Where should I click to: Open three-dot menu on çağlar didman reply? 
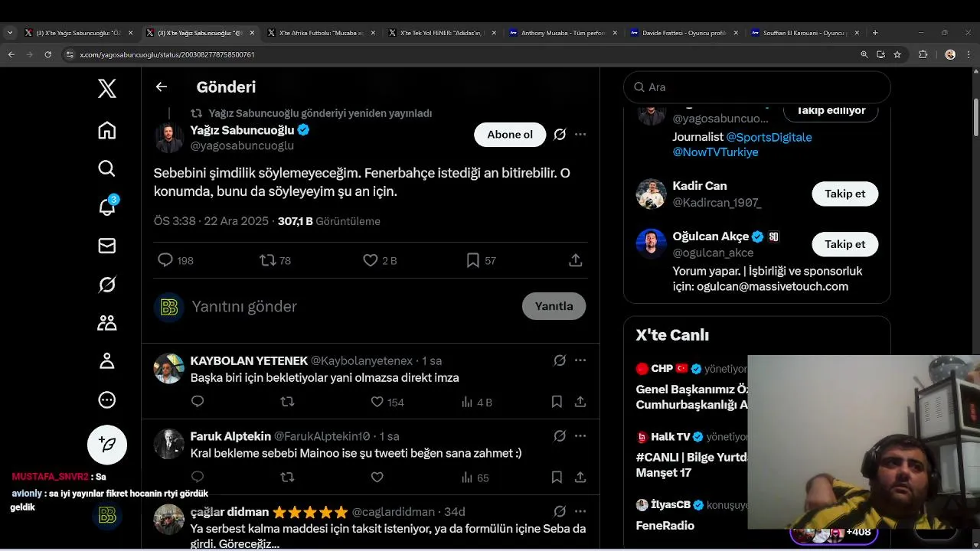pyautogui.click(x=580, y=511)
